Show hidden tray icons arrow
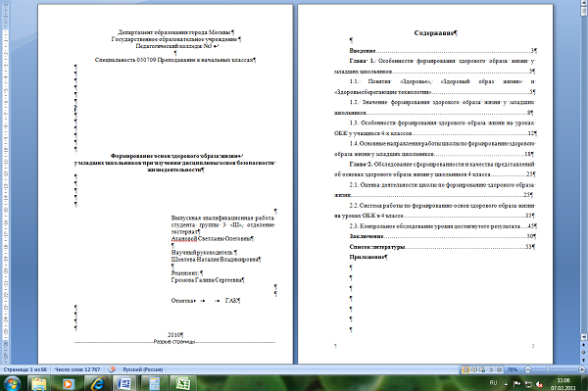Image resolution: width=588 pixels, height=391 pixels. [506, 384]
